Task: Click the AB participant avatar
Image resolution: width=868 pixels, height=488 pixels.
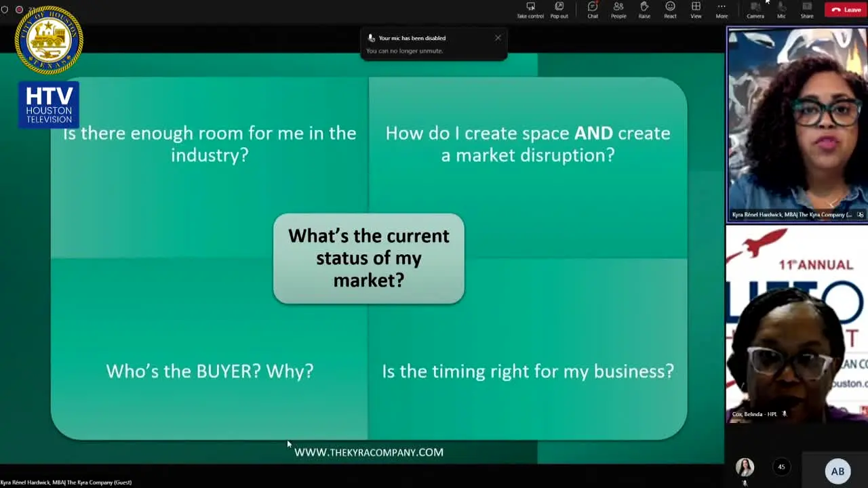Action: coord(838,471)
